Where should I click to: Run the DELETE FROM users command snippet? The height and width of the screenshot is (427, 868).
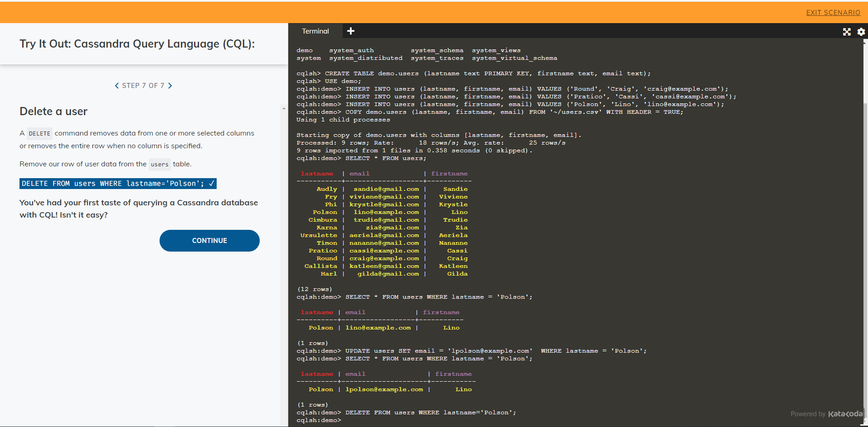click(x=113, y=183)
